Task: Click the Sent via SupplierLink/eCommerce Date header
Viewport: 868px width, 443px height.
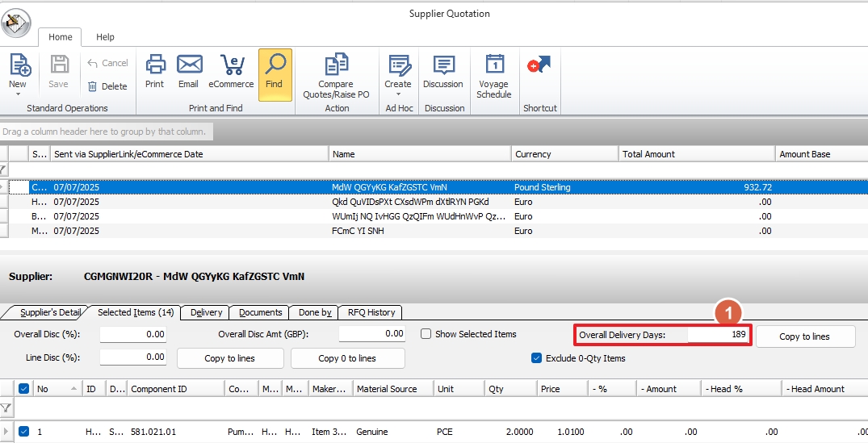Action: tap(189, 154)
